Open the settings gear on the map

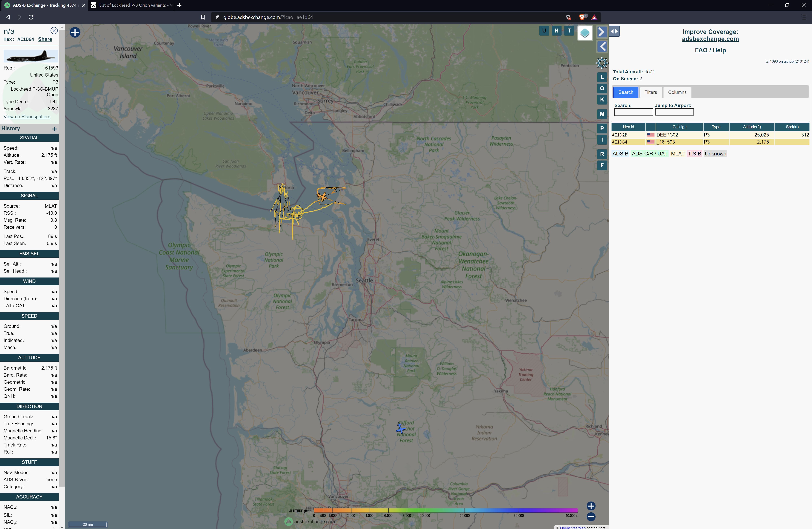602,63
